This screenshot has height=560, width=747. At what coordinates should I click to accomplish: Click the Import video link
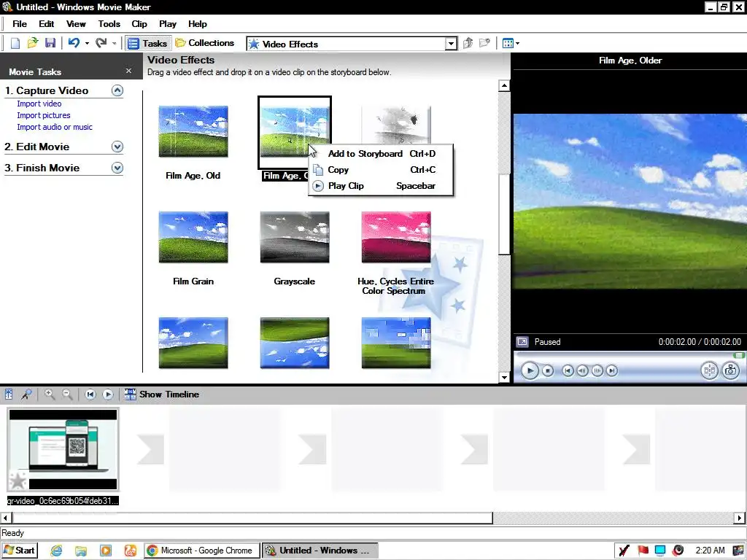(x=39, y=104)
